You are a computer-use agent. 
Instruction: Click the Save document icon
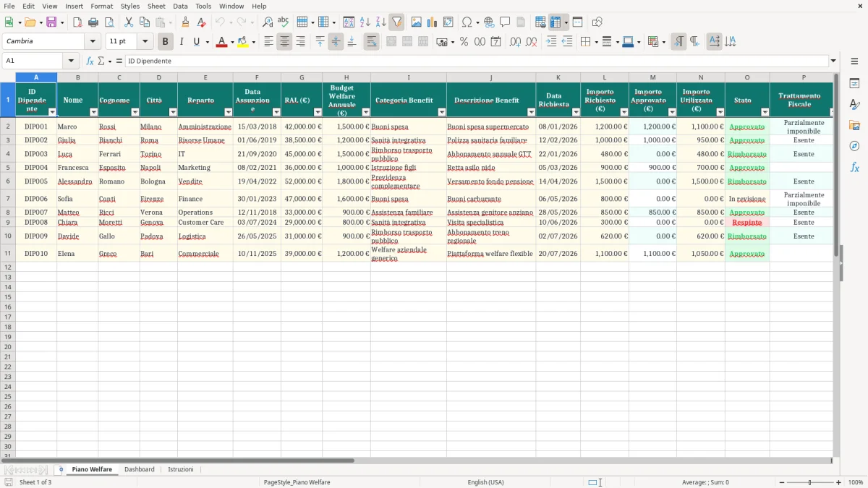click(51, 22)
